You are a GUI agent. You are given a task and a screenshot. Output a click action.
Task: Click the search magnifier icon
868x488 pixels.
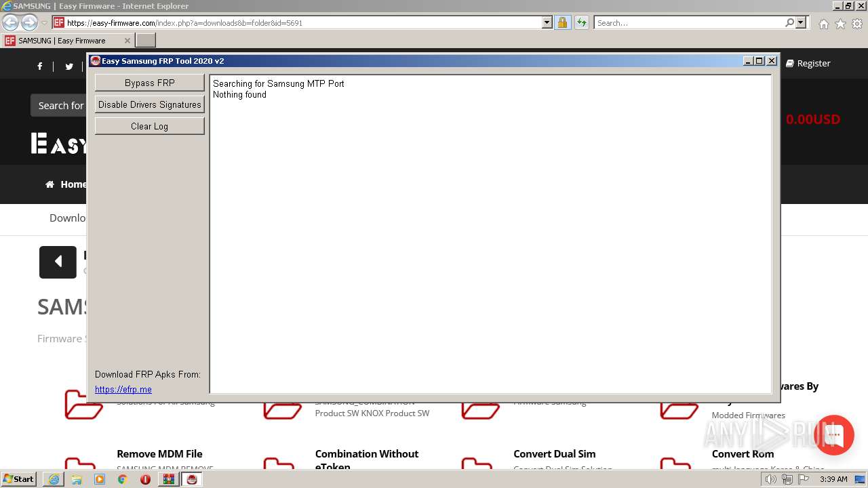point(789,22)
